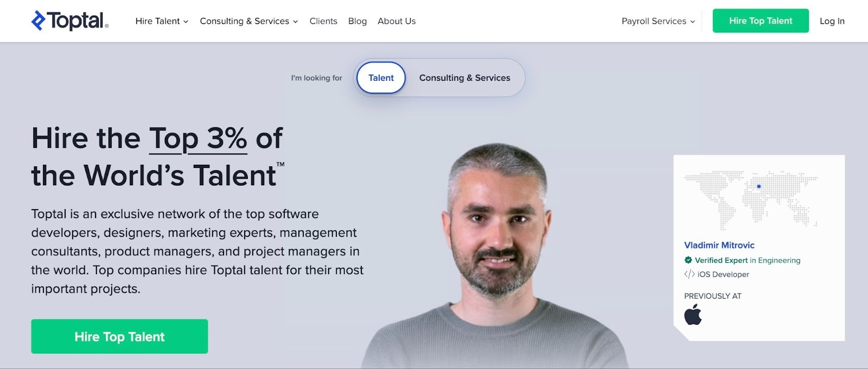Viewport: 868px width, 369px height.
Task: Click the header Hire Top Talent button
Action: [761, 21]
